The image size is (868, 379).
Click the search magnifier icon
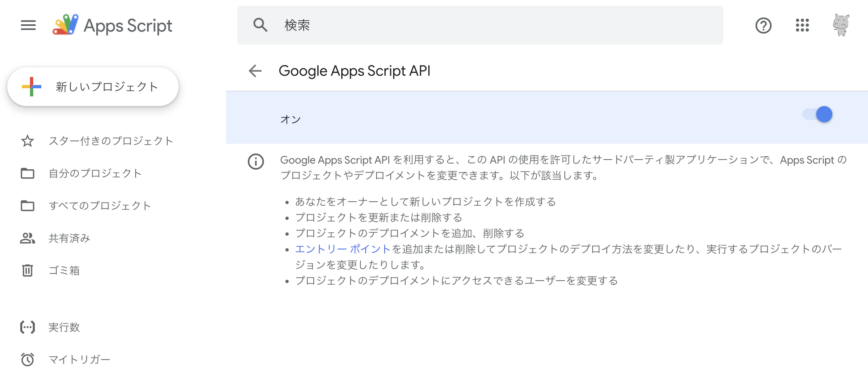click(260, 25)
